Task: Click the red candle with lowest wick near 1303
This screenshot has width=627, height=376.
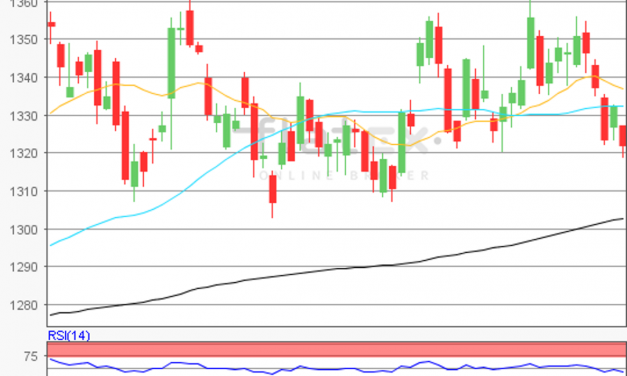Action: (273, 195)
